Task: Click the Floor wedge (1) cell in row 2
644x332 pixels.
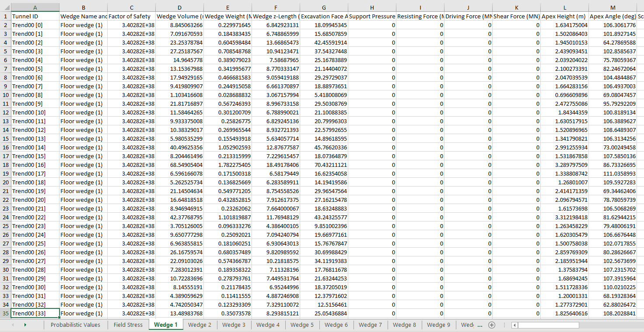Action: [x=83, y=25]
